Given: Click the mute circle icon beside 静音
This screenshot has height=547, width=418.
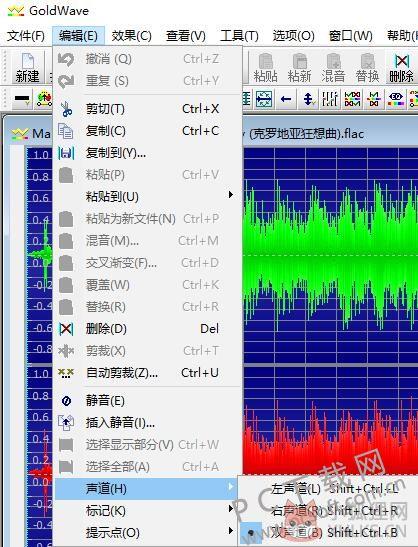Looking at the screenshot, I should click(x=66, y=401).
